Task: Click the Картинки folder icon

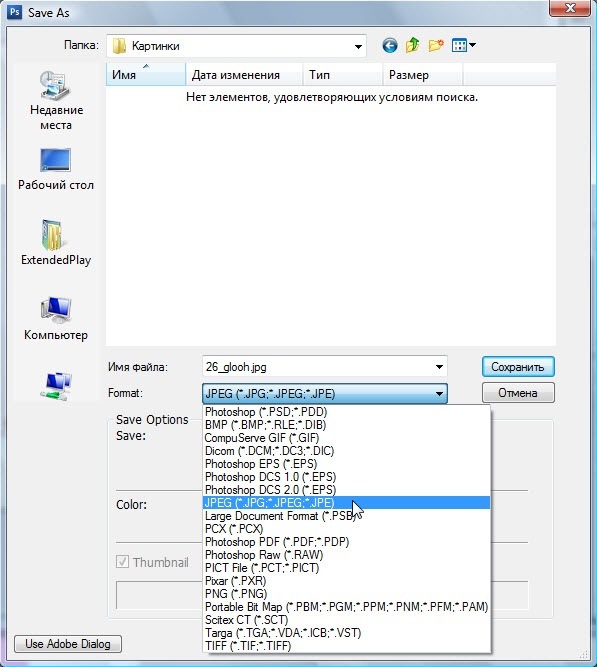Action: (x=119, y=46)
